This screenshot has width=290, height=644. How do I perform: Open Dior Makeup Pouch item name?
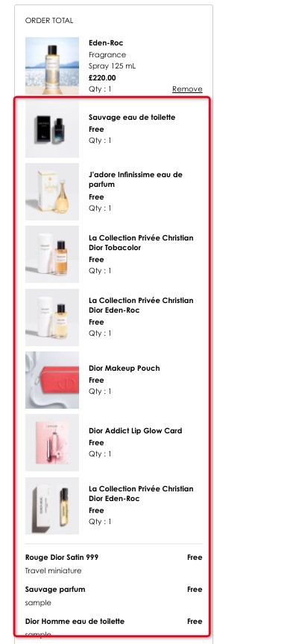pos(124,368)
